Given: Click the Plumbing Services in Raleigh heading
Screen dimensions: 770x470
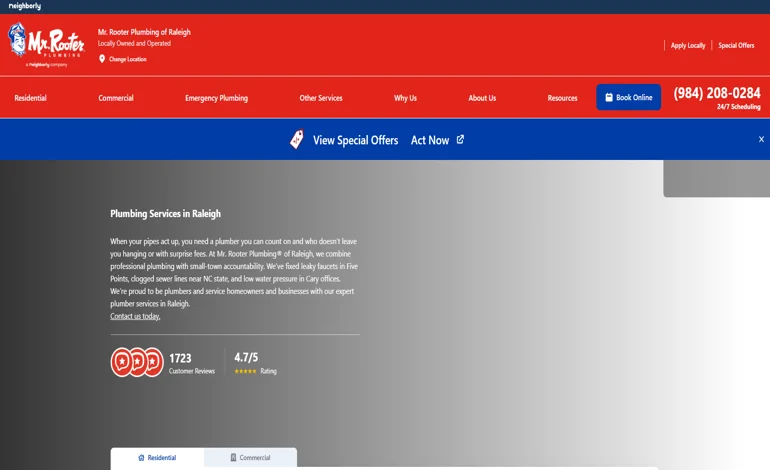Looking at the screenshot, I should click(165, 214).
